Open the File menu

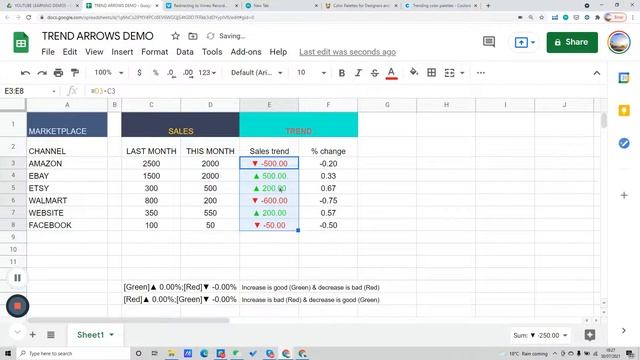[48, 52]
